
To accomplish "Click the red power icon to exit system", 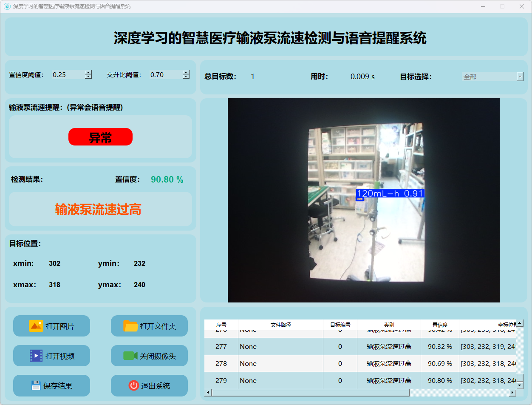I will [133, 385].
